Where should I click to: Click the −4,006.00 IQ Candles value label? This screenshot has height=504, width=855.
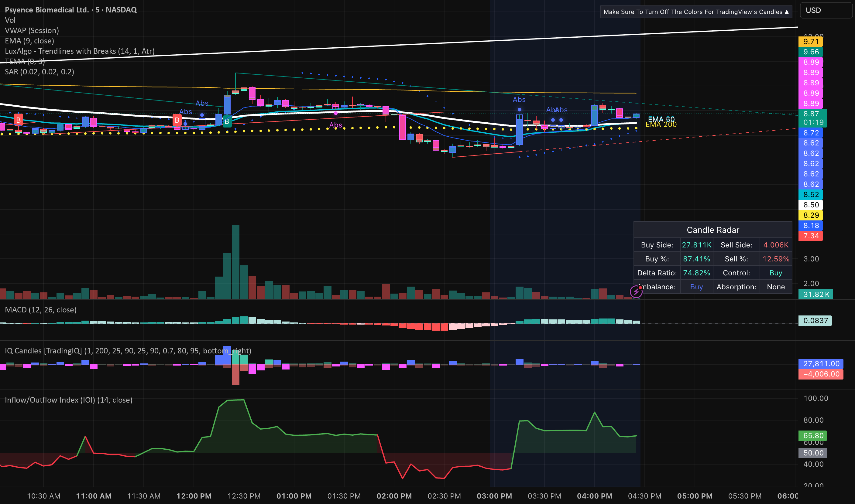[821, 374]
